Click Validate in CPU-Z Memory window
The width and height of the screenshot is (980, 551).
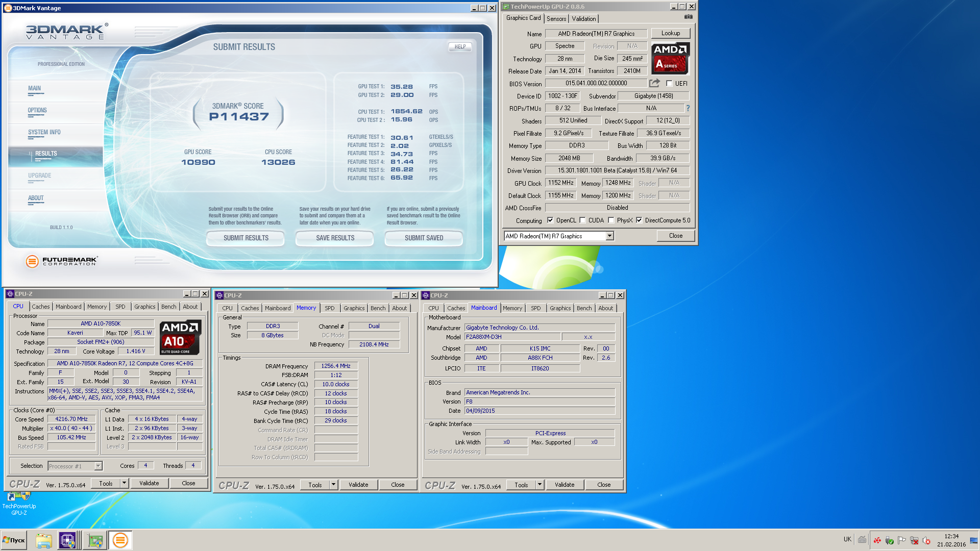[x=358, y=485]
